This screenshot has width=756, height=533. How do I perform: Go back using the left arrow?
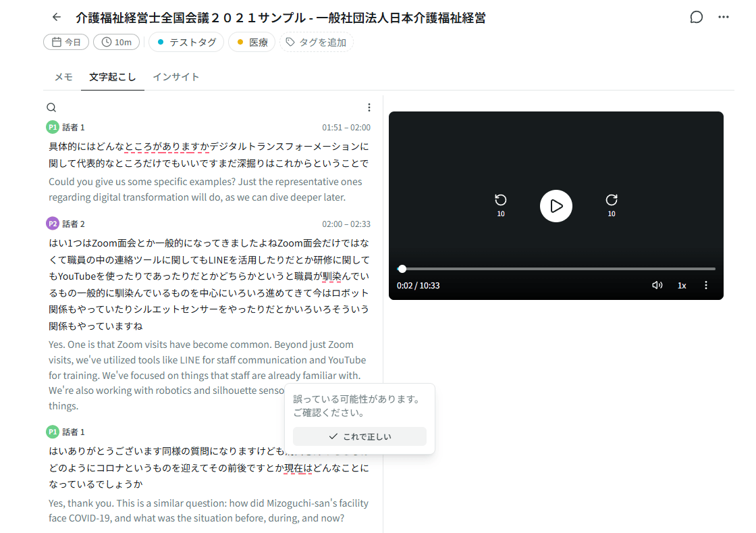57,18
